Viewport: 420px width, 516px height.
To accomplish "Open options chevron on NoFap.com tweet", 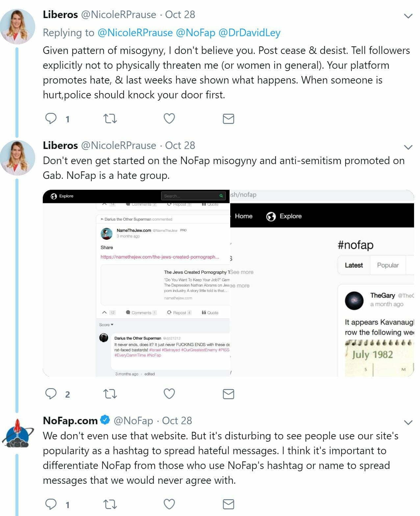I will coord(408,422).
